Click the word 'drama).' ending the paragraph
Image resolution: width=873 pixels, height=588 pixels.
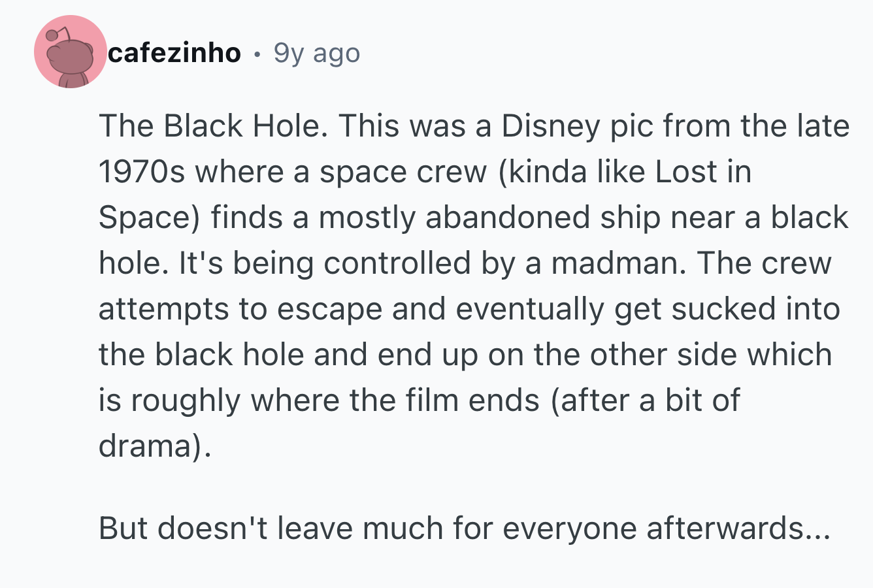[155, 446]
